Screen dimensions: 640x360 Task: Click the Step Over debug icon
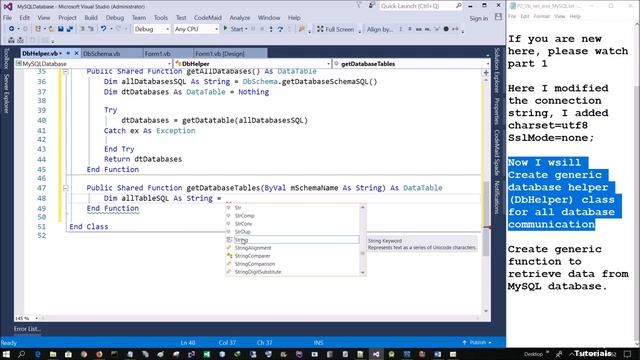[280, 29]
